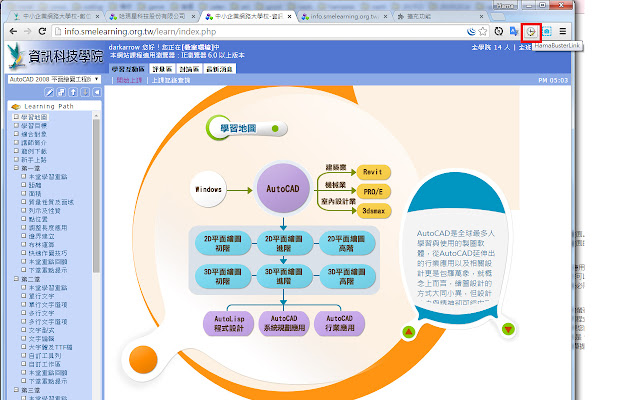The image size is (640, 400).
Task: Select 學習地圖 in the Learning Path tree
Action: 34,117
